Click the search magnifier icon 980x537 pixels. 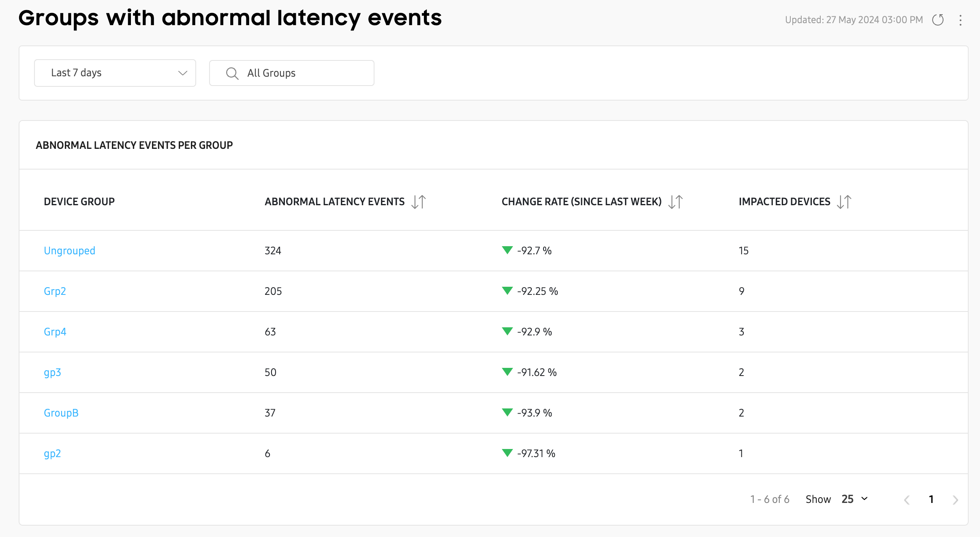pos(232,73)
